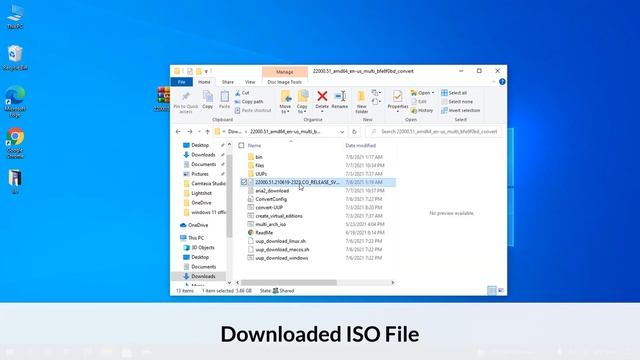
Task: Select the Microsoft Edge desktop shortcut
Action: (x=15, y=102)
